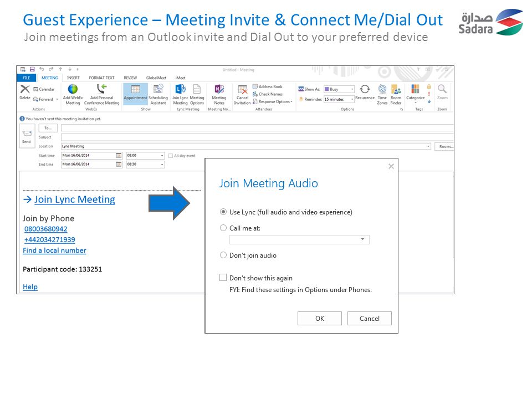Switch to the REVIEW tab

click(x=130, y=78)
